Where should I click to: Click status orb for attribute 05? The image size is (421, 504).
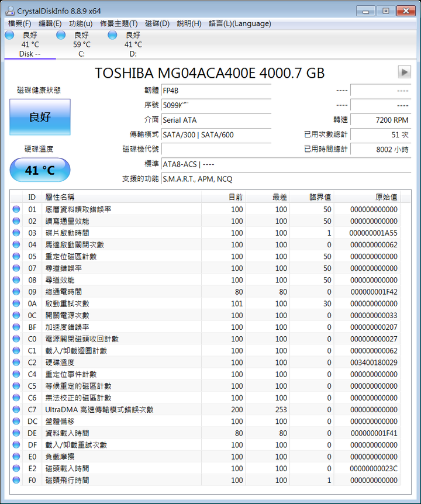(16, 256)
